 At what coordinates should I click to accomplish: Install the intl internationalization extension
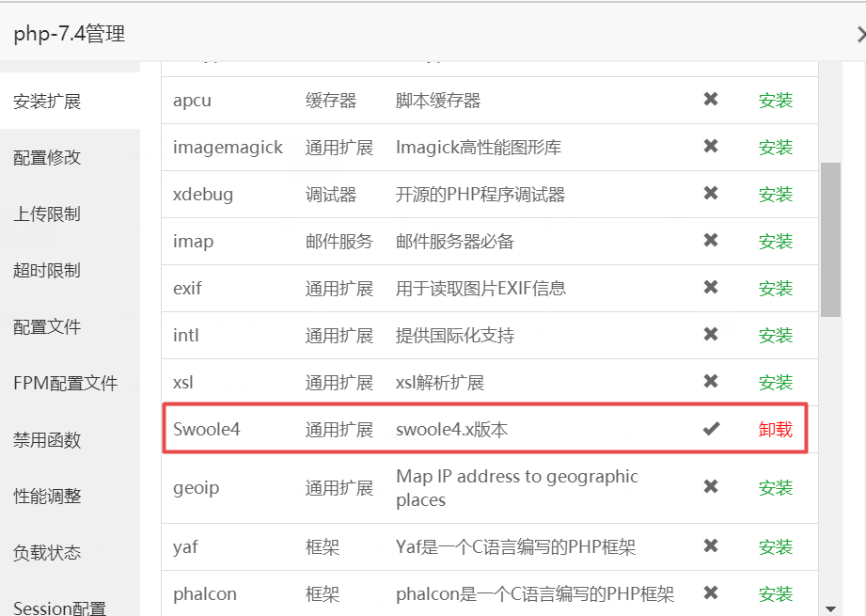[775, 335]
